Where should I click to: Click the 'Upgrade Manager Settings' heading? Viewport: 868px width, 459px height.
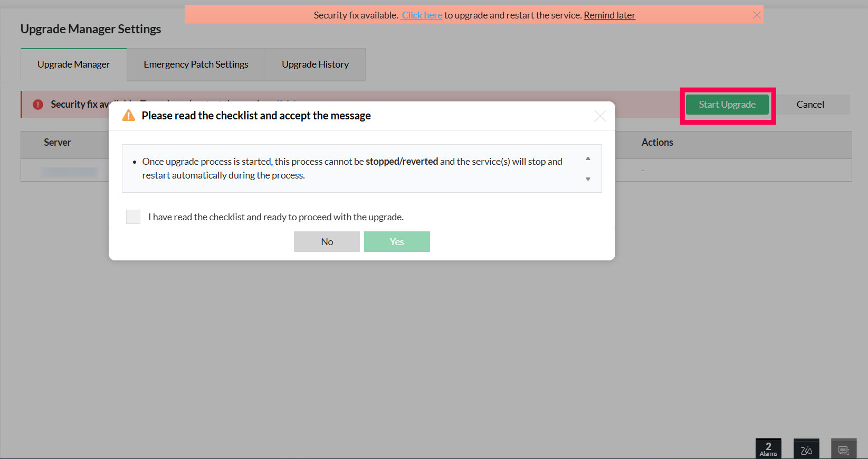pyautogui.click(x=91, y=29)
